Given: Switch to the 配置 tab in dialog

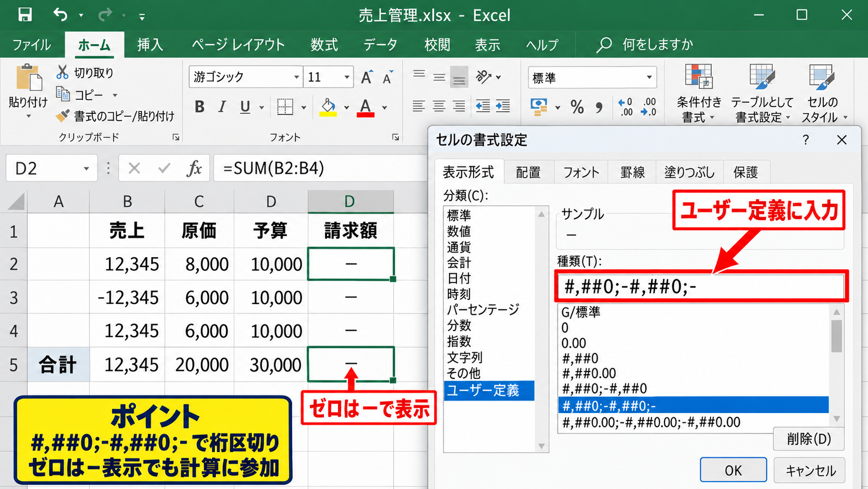Looking at the screenshot, I should pyautogui.click(x=528, y=172).
